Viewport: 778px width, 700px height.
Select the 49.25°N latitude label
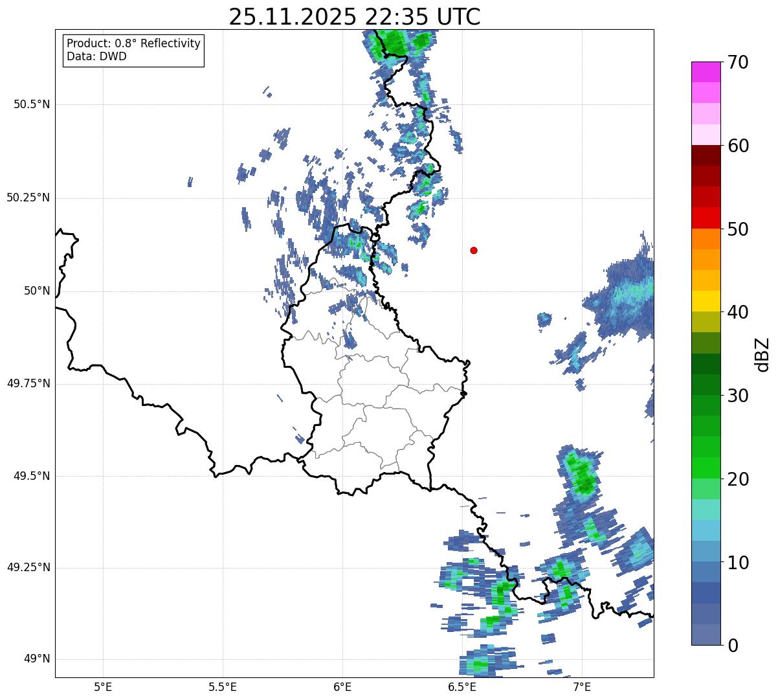pos(28,567)
